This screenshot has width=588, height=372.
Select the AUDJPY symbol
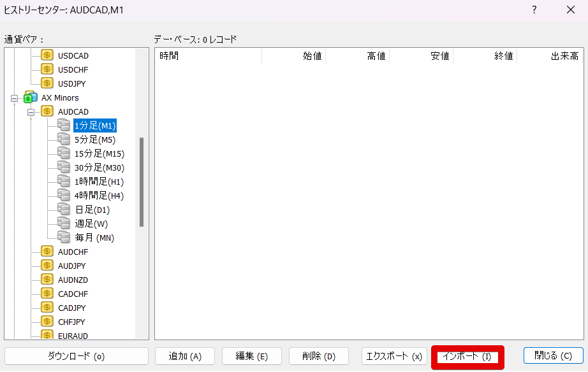pyautogui.click(x=71, y=266)
